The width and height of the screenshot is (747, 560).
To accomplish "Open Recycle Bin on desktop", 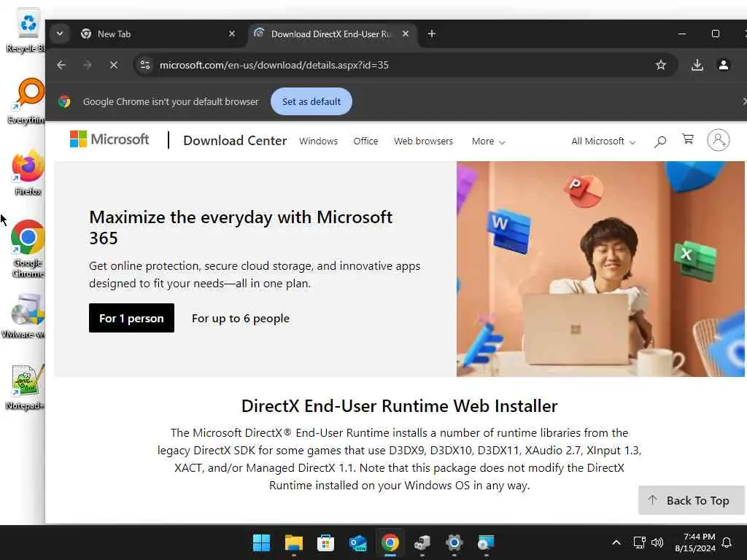I will [27, 31].
